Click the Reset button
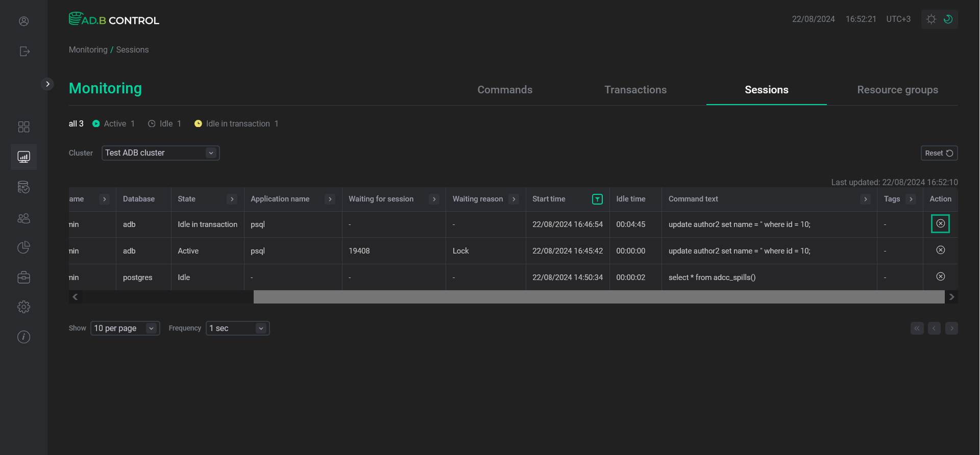Viewport: 980px width, 455px height. 939,153
